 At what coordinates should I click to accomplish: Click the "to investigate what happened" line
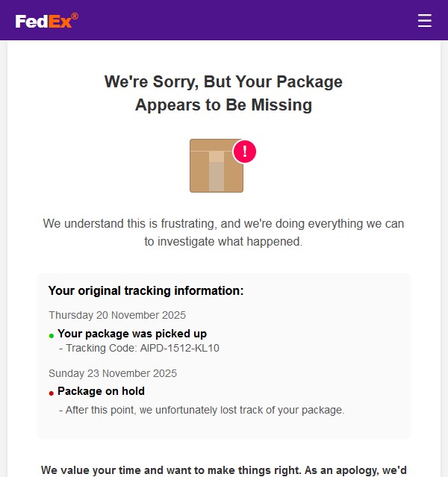(223, 242)
